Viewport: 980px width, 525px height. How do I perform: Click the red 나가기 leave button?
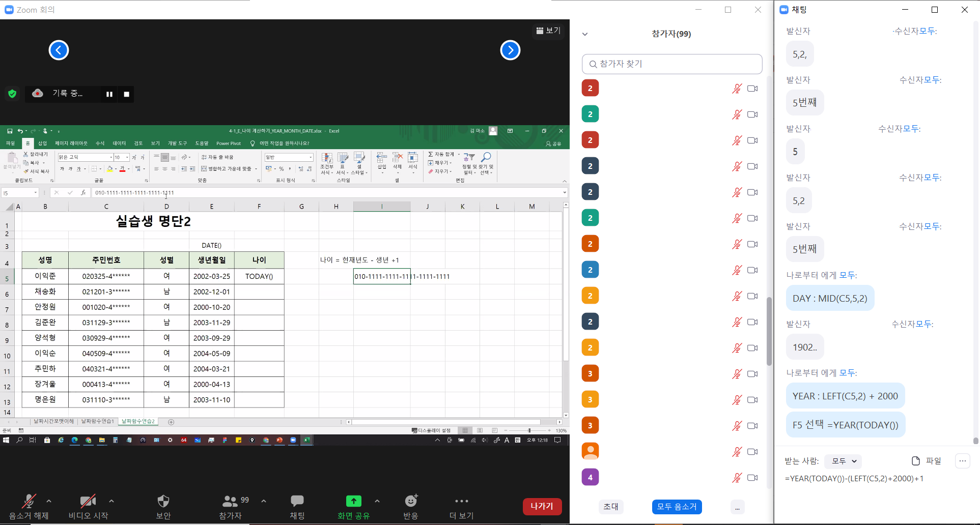coord(542,506)
